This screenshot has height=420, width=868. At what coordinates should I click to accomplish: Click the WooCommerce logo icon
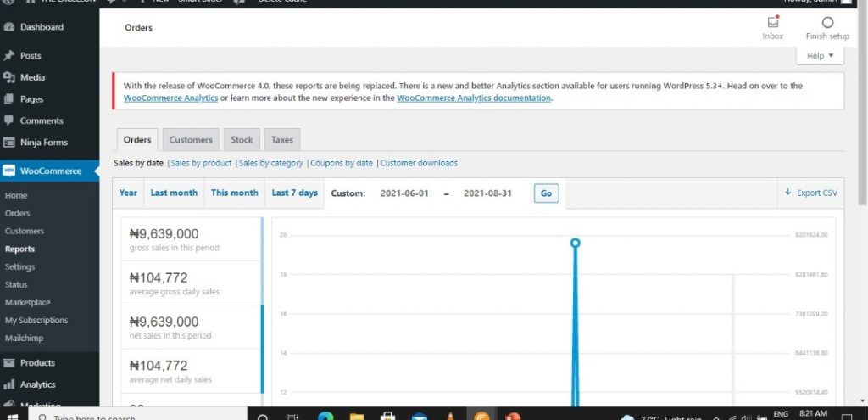pos(8,171)
